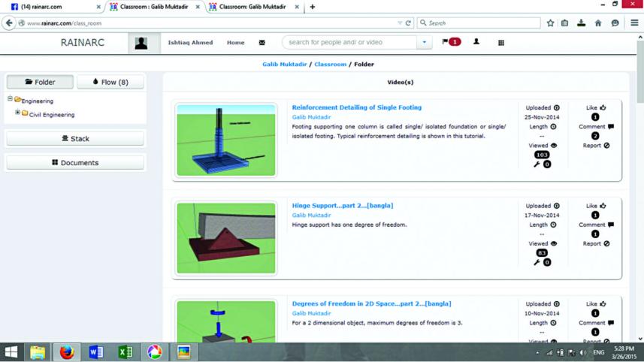This screenshot has width=644, height=362.
Task: Switch to the Flow (8) tab
Action: (110, 82)
